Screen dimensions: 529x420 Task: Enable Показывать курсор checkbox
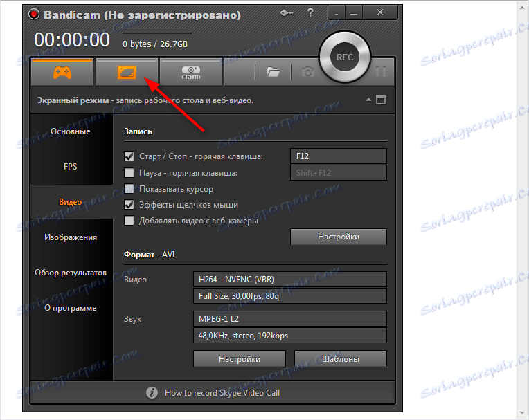point(129,188)
